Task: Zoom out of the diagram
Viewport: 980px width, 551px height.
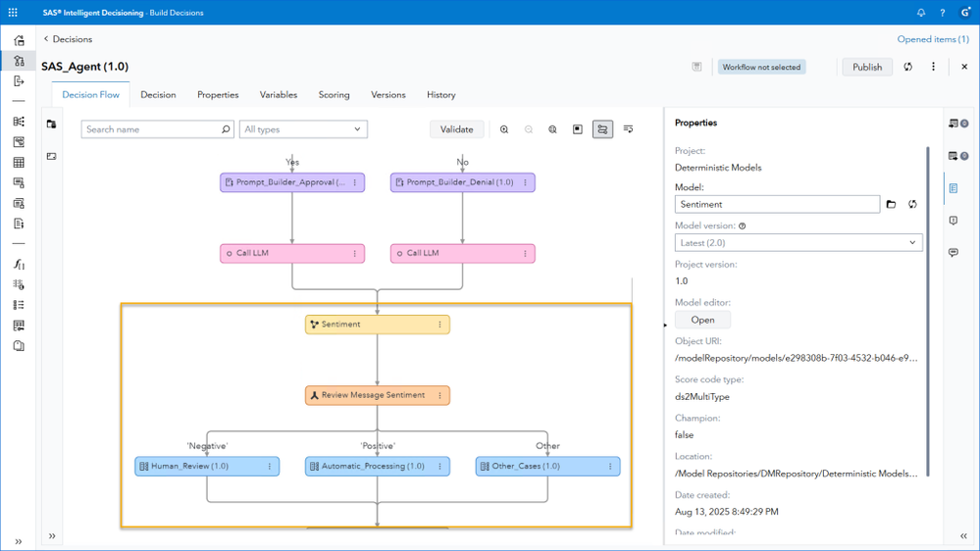Action: (528, 129)
